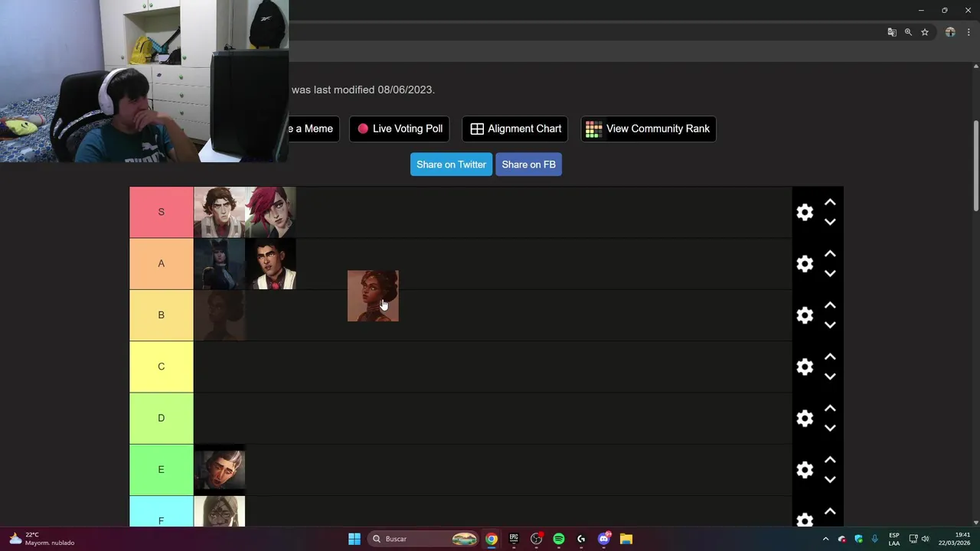Move D tier row down with arrow
Screen dimensions: 980x551
(830, 427)
